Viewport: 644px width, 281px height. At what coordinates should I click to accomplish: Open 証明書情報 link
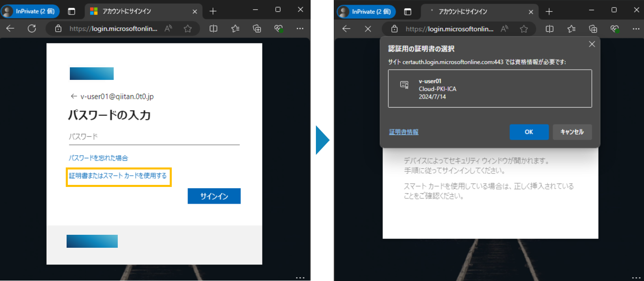(404, 132)
